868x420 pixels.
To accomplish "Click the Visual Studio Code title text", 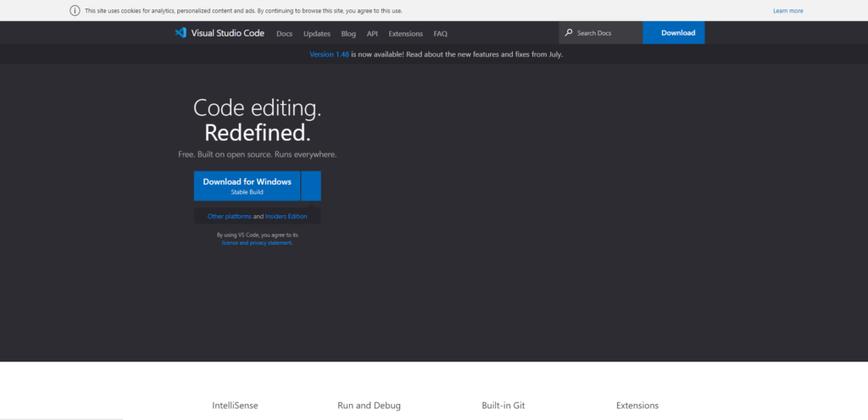I will coord(227,33).
